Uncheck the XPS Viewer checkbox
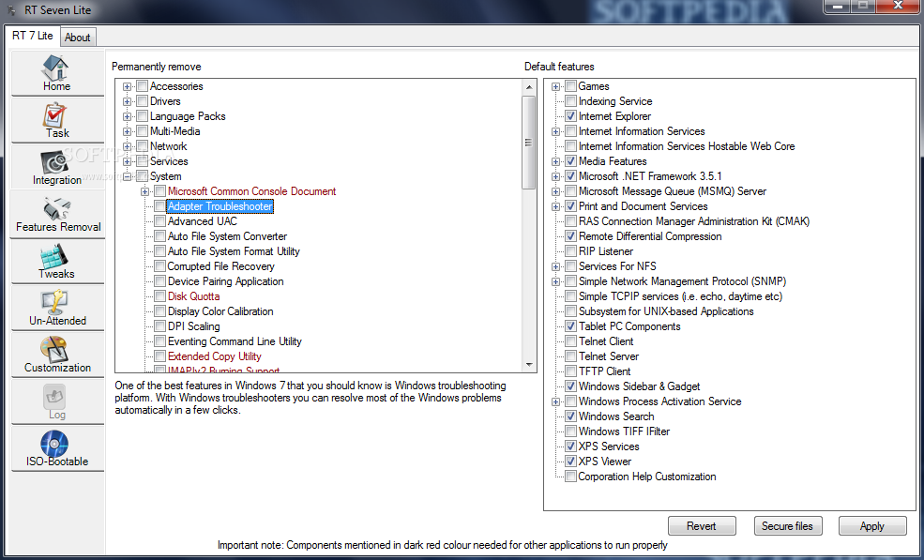This screenshot has height=560, width=924. [x=570, y=462]
